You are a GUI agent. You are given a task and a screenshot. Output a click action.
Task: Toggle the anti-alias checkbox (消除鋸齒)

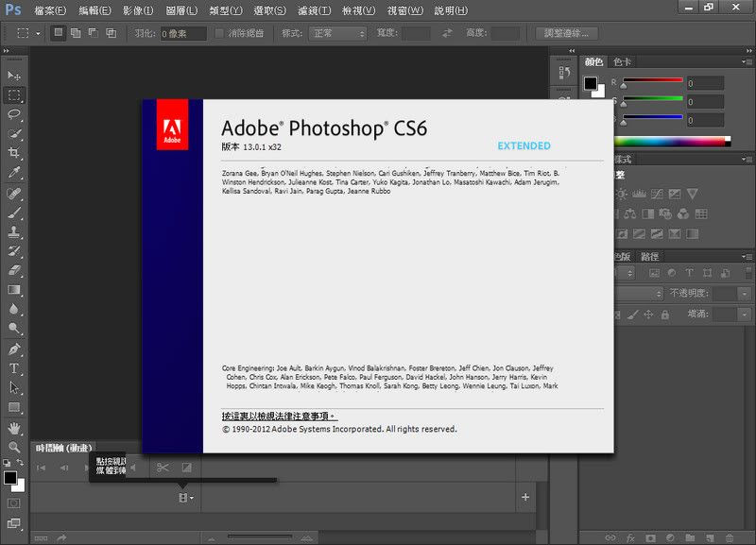click(x=219, y=33)
